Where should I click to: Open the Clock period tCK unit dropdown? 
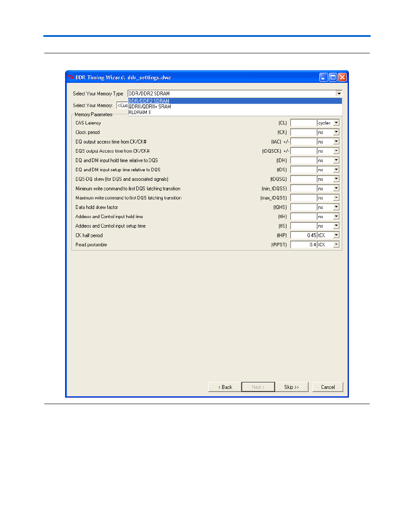coord(336,132)
